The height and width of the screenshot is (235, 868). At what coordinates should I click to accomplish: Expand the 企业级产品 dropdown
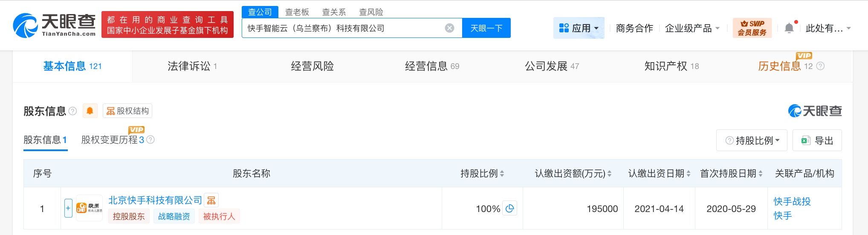click(x=692, y=28)
